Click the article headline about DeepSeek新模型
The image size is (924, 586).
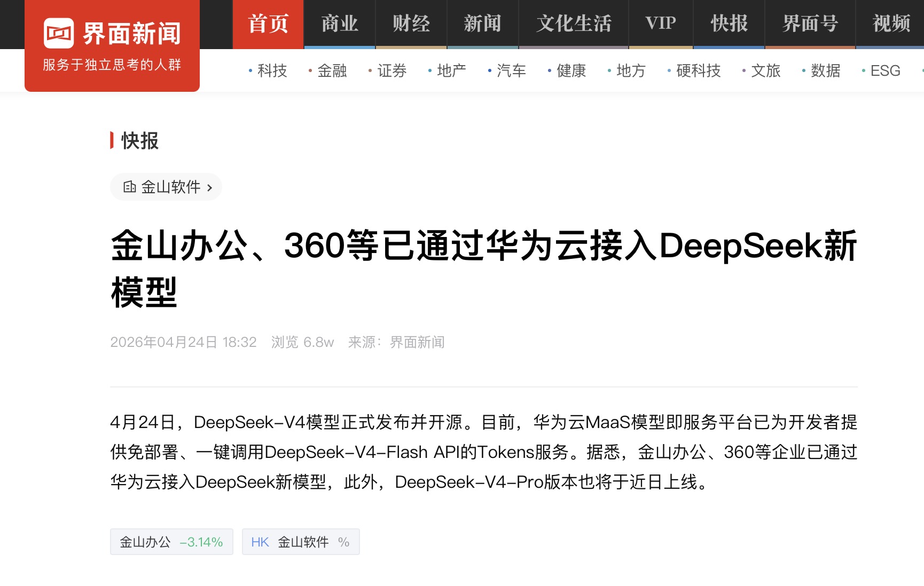[483, 269]
